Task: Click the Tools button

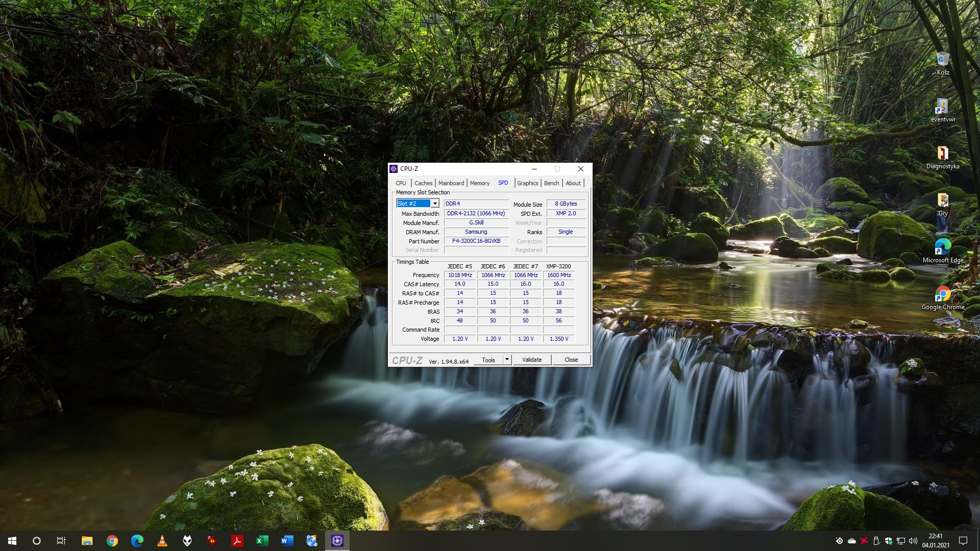Action: pos(488,360)
